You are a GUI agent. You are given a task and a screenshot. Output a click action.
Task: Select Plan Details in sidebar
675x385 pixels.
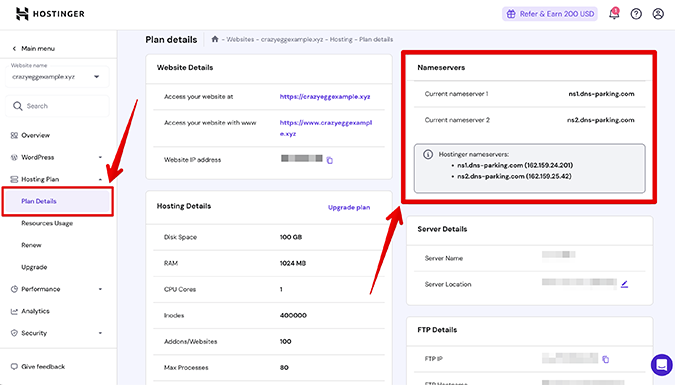[58, 201]
